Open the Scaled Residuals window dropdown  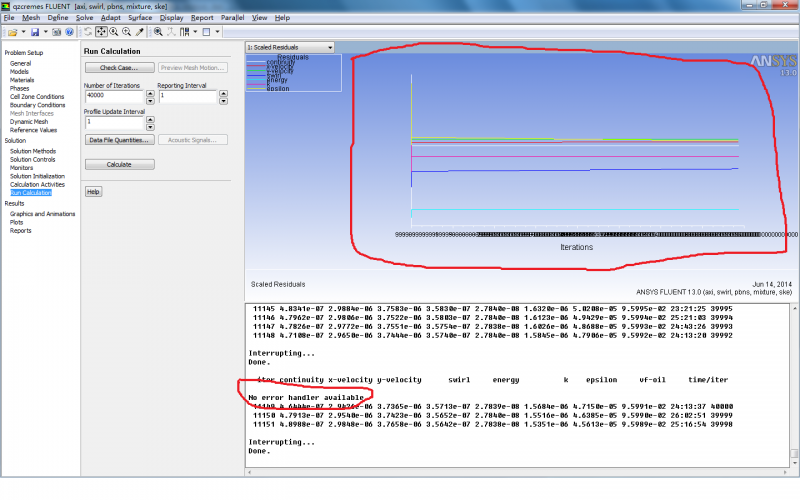289,47
